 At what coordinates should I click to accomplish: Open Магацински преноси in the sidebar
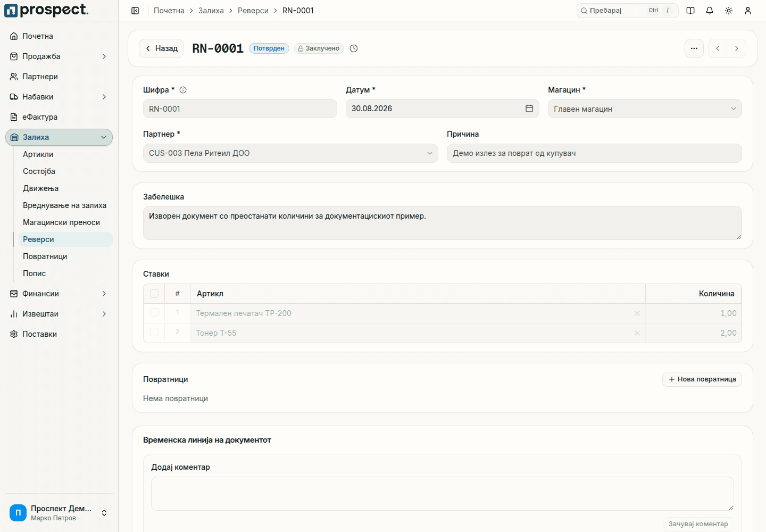click(x=65, y=222)
